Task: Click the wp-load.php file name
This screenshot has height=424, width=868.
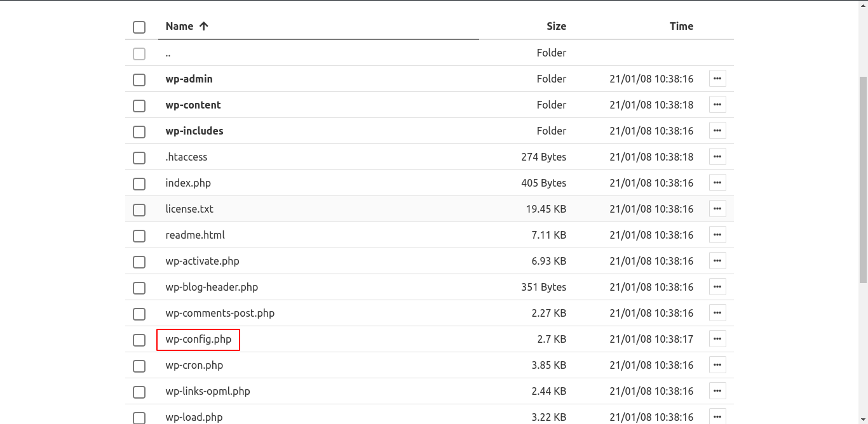Action: click(194, 417)
